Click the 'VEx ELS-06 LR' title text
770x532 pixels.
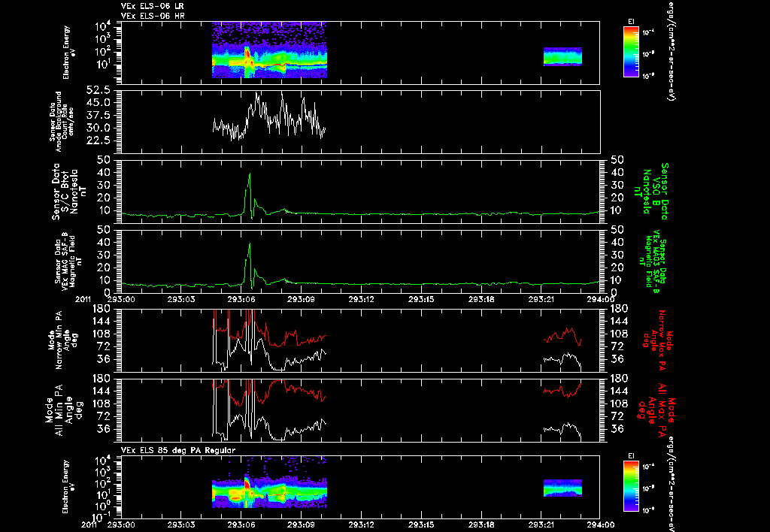click(x=152, y=6)
